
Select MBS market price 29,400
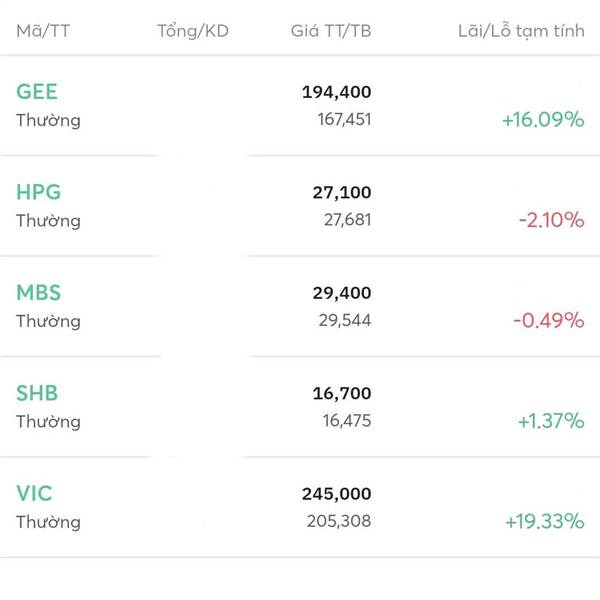click(x=341, y=293)
